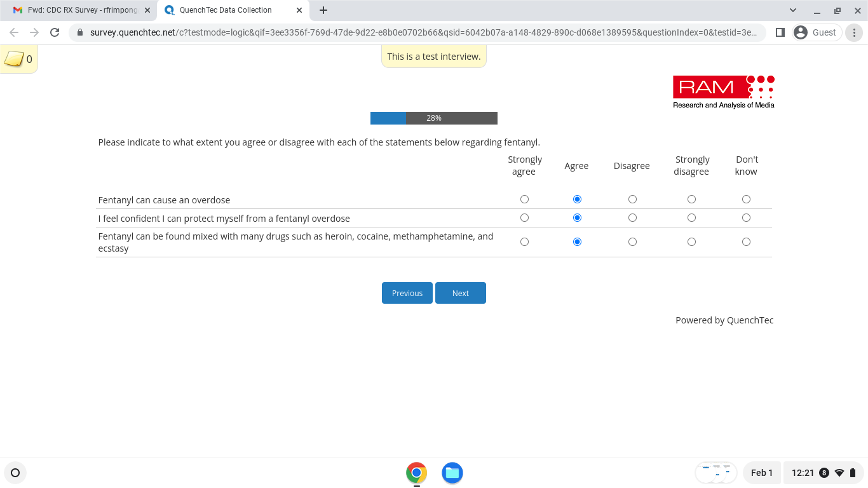Pick Don't know for fentanyl mixed drugs statement

coord(746,242)
